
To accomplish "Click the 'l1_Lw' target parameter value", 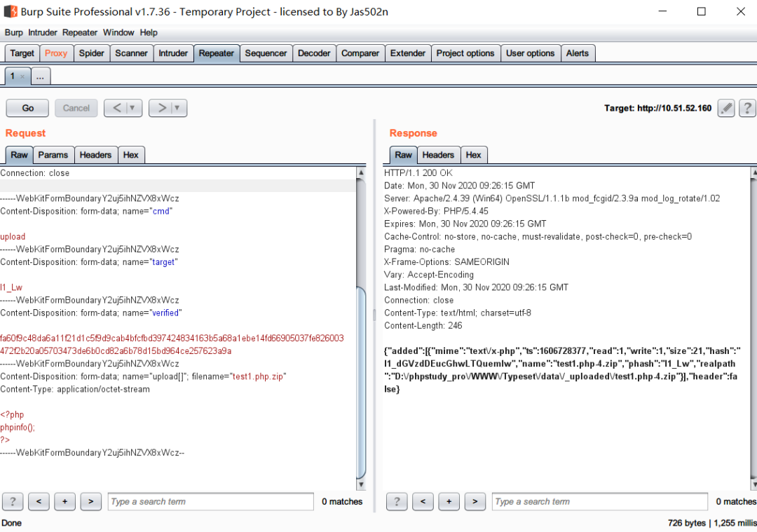I will click(x=11, y=287).
